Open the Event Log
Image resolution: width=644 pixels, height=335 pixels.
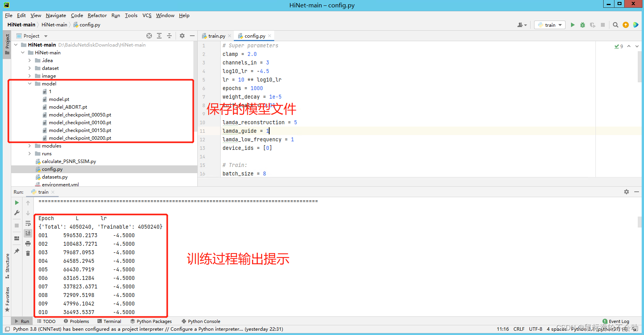[616, 321]
